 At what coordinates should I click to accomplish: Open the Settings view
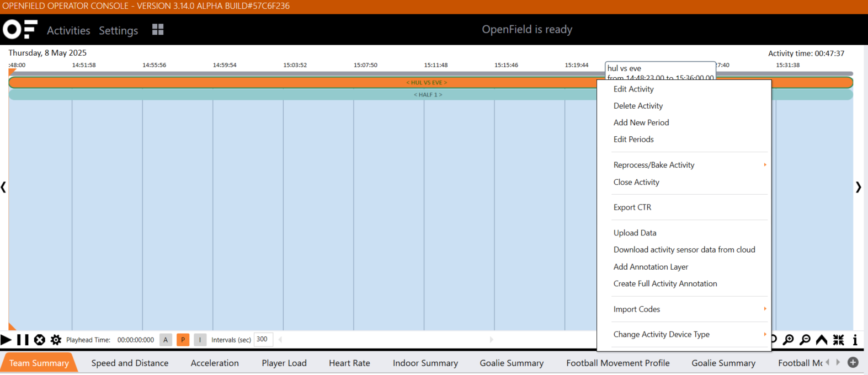[x=119, y=30]
